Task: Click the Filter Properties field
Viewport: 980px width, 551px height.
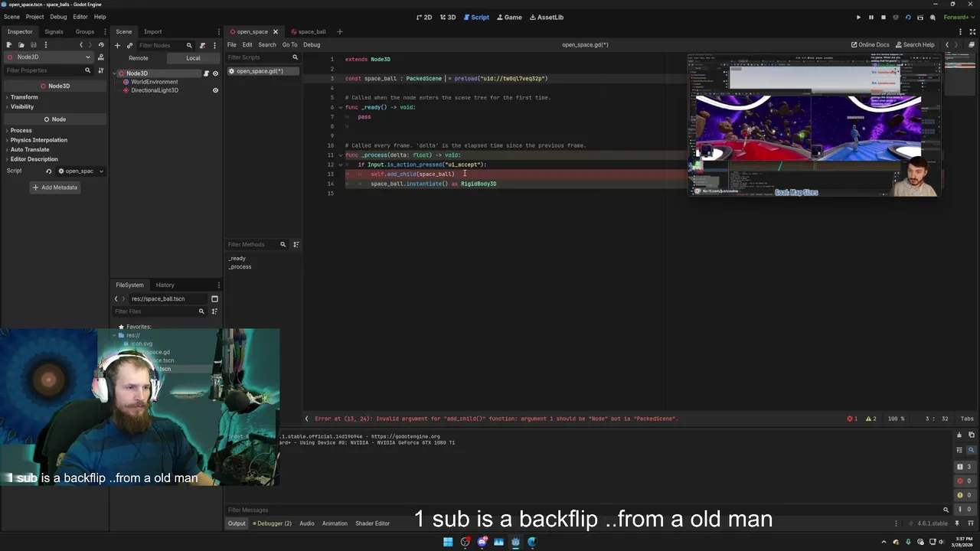Action: click(x=47, y=70)
